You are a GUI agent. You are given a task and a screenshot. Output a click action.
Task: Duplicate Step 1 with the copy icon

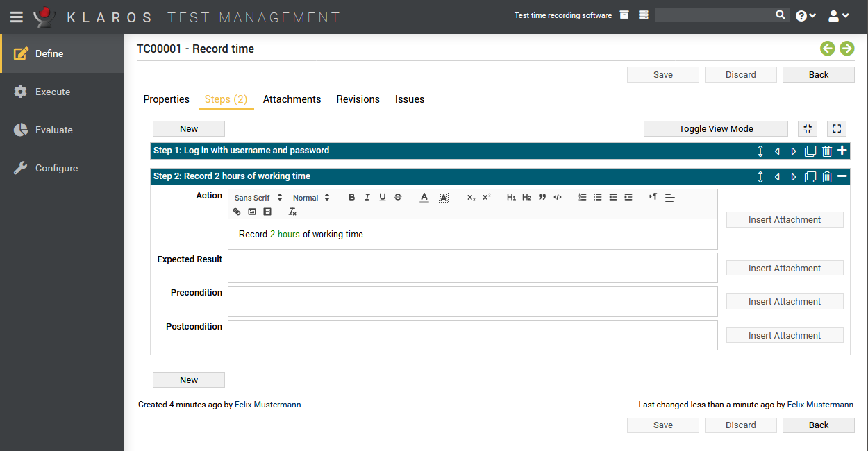coord(810,151)
